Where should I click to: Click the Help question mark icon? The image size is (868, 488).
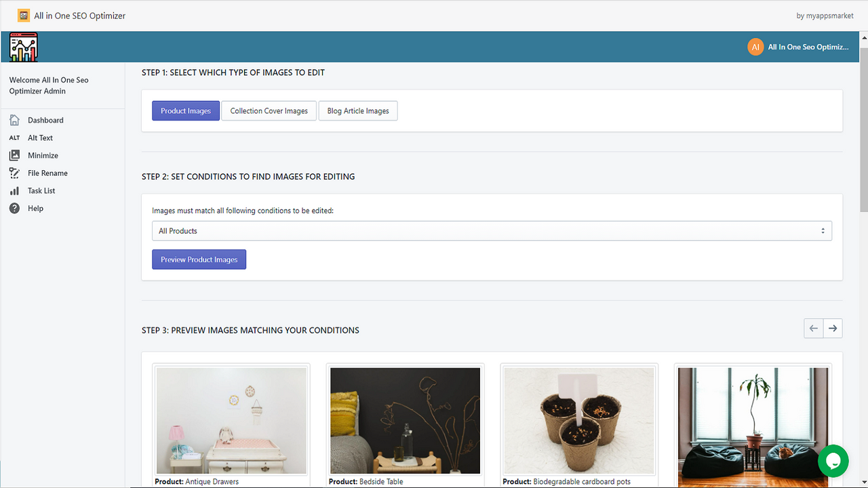14,208
